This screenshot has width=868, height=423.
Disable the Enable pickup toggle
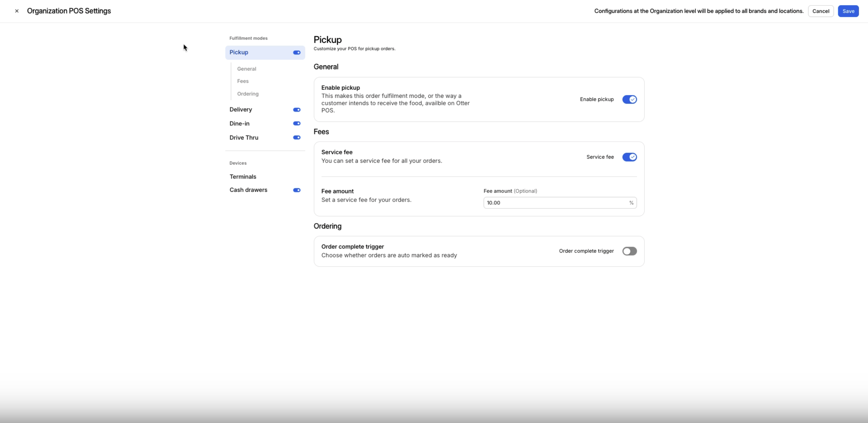point(629,99)
